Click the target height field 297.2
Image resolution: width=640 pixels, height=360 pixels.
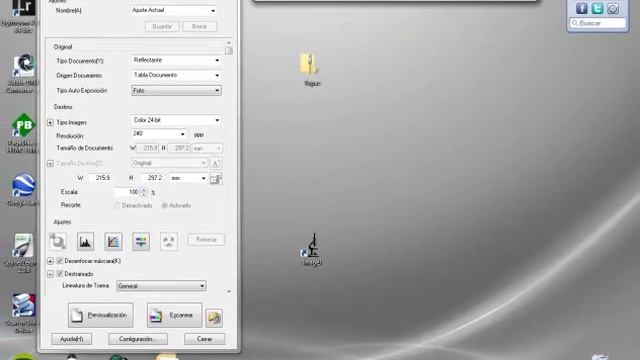tap(153, 178)
